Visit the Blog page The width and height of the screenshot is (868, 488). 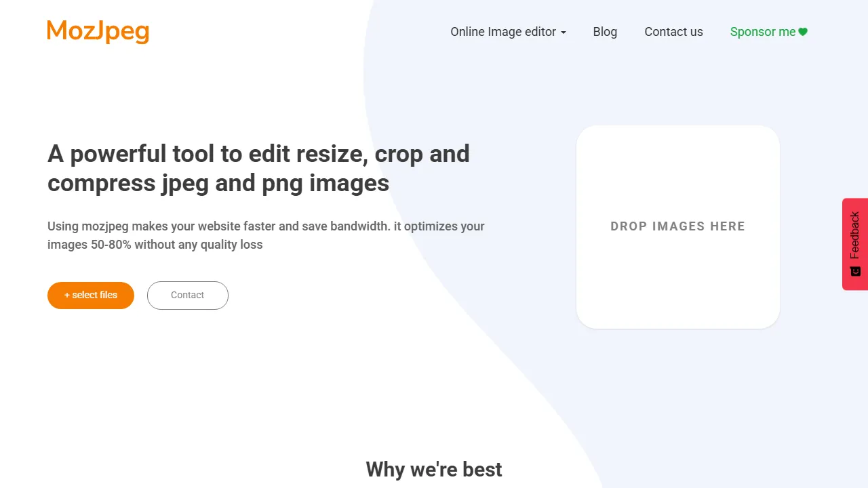tap(605, 32)
